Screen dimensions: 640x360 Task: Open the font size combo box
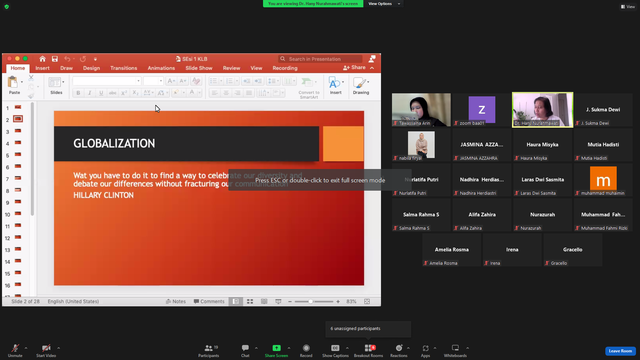click(x=153, y=81)
